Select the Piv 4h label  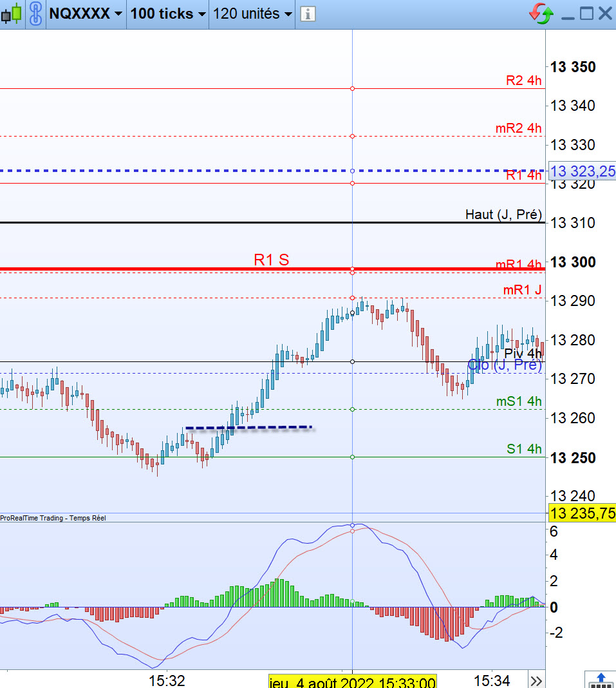(x=523, y=353)
